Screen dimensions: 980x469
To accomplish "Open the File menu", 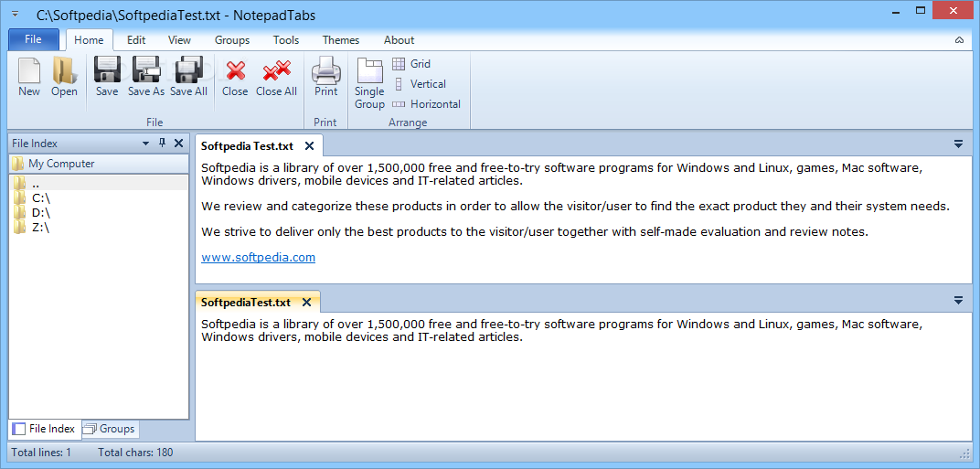I will click(33, 39).
